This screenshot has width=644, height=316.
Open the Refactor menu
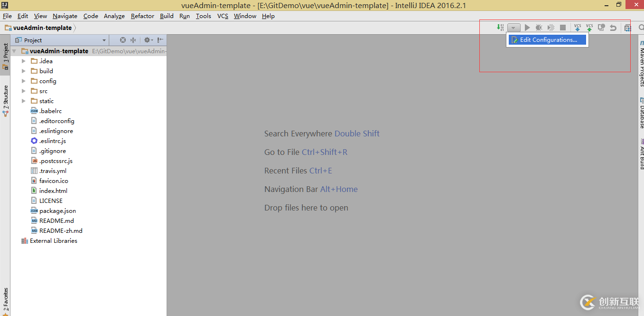tap(142, 16)
